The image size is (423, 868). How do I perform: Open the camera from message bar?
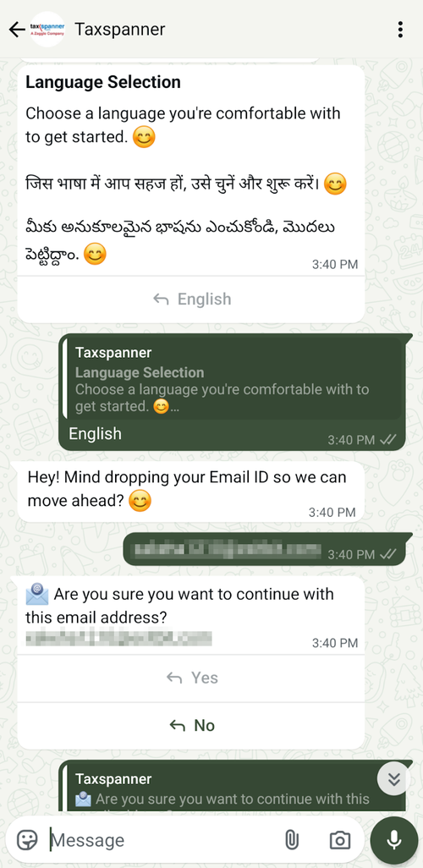click(339, 840)
